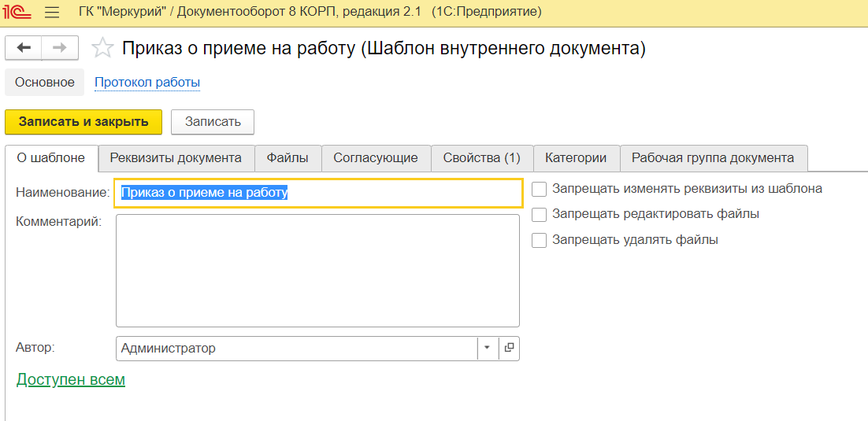Open the hamburger main menu
This screenshot has height=421, width=868.
(x=52, y=13)
